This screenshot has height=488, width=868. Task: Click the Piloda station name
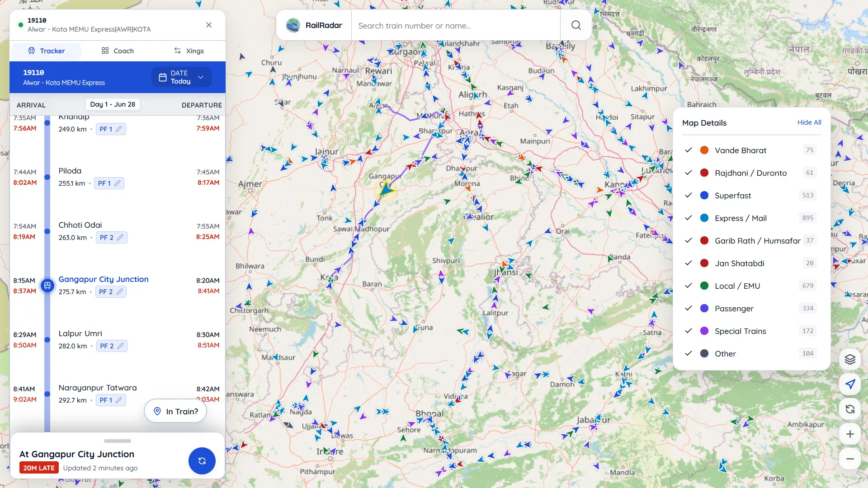[x=70, y=171]
